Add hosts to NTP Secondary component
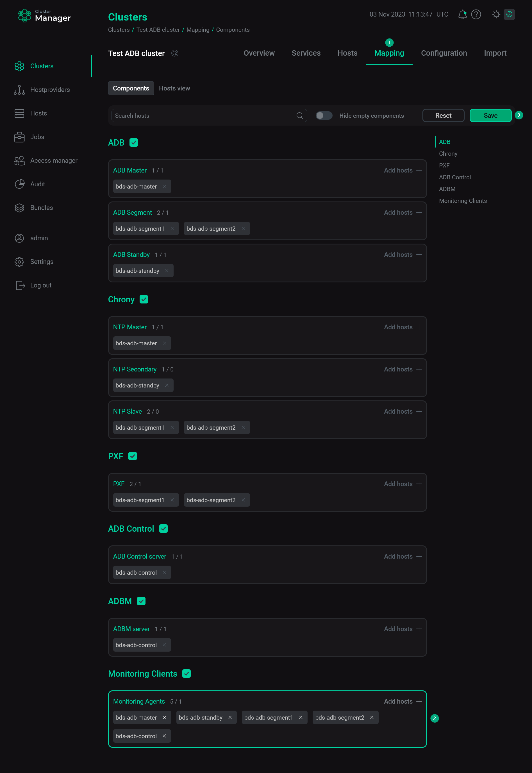The image size is (532, 773). 403,369
